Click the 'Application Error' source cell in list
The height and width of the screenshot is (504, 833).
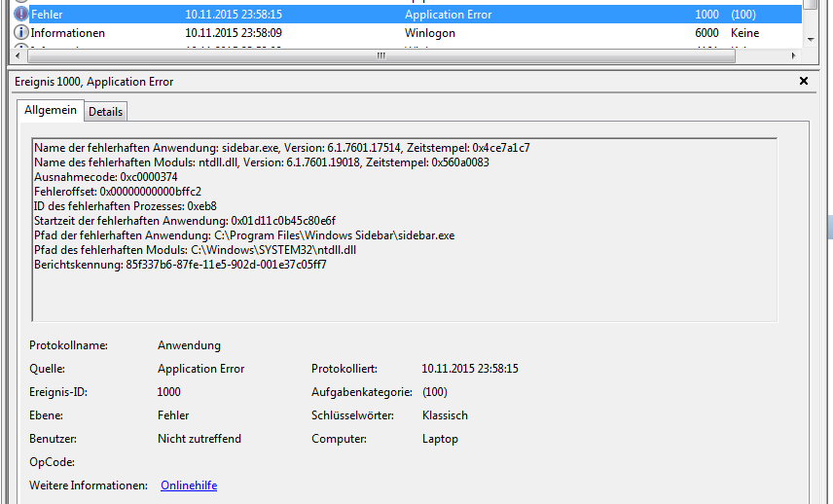(448, 15)
